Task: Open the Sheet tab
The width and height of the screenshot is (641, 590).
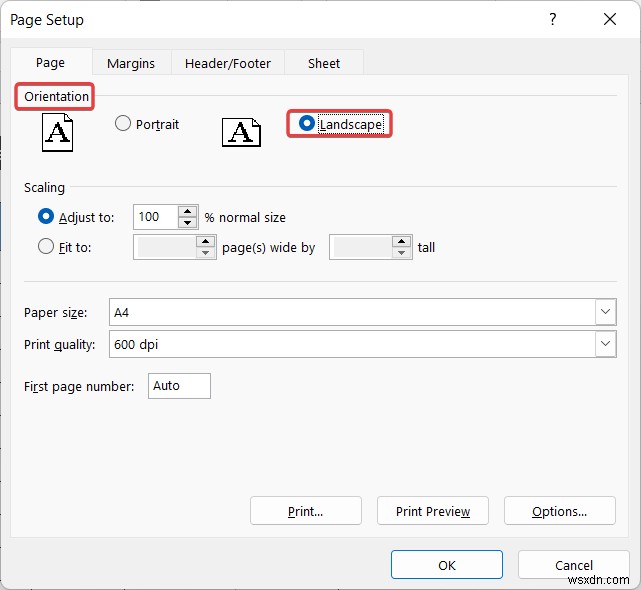Action: click(324, 63)
